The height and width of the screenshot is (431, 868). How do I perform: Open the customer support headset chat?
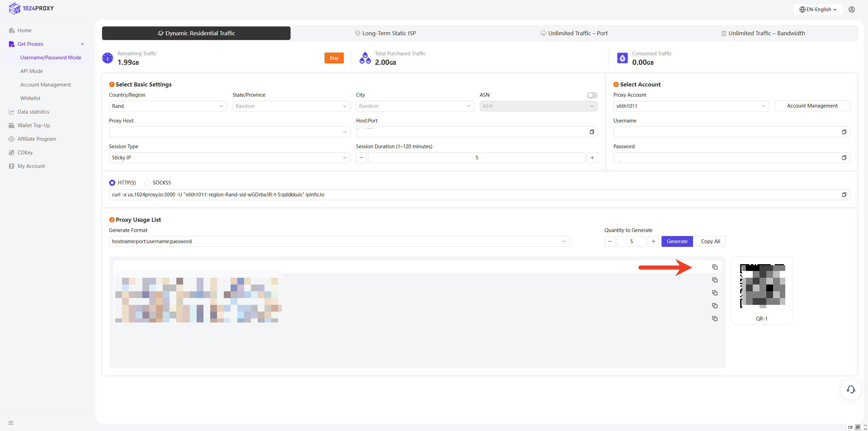[851, 389]
